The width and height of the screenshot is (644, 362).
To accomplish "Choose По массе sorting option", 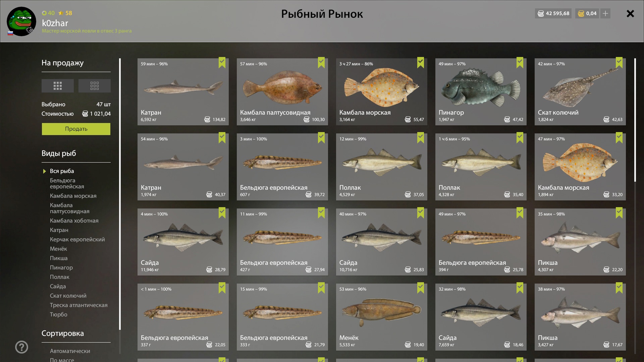I will (62, 360).
